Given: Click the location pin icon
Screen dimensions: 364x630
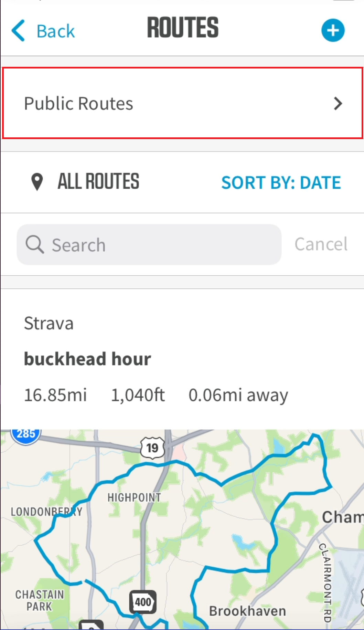Looking at the screenshot, I should (x=37, y=182).
